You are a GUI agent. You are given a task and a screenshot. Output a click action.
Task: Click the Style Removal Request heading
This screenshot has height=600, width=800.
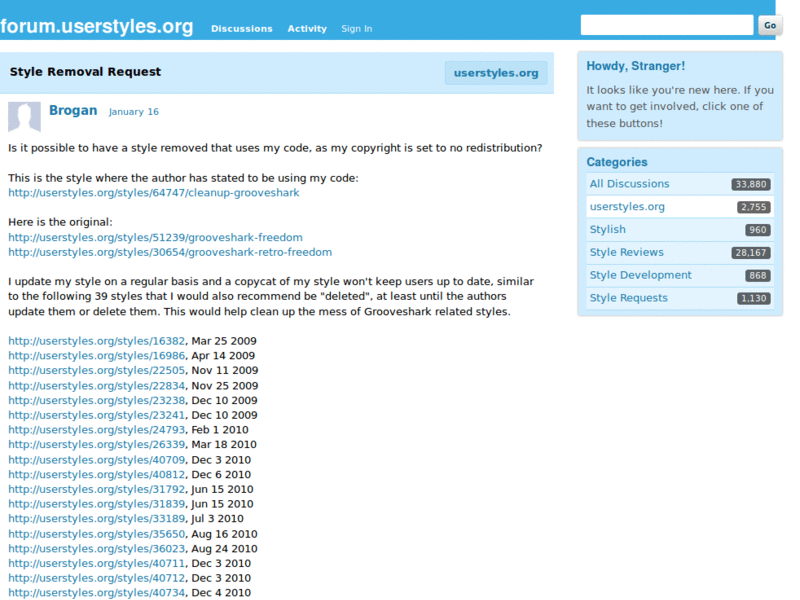[85, 72]
